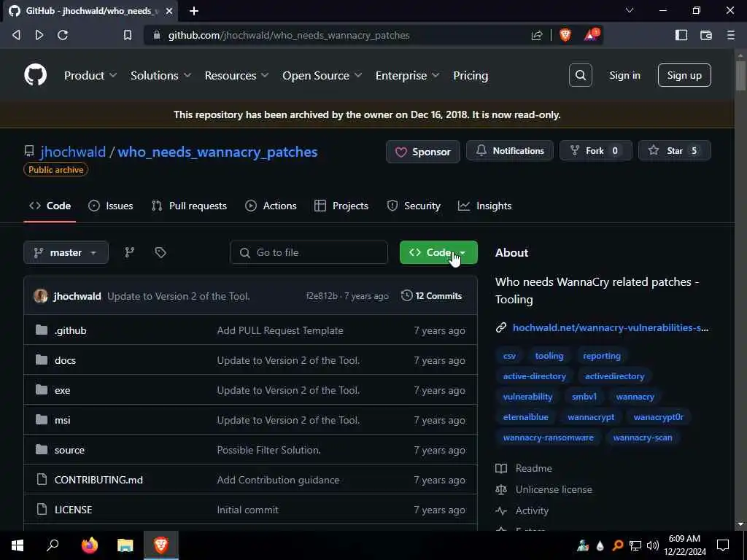
Task: Bookmark this page using the bookmark icon
Action: tap(128, 35)
